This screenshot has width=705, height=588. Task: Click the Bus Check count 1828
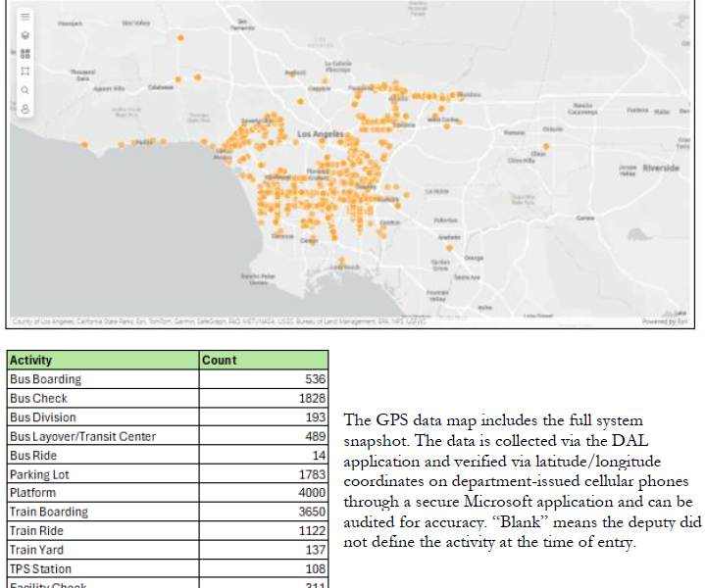pyautogui.click(x=312, y=398)
